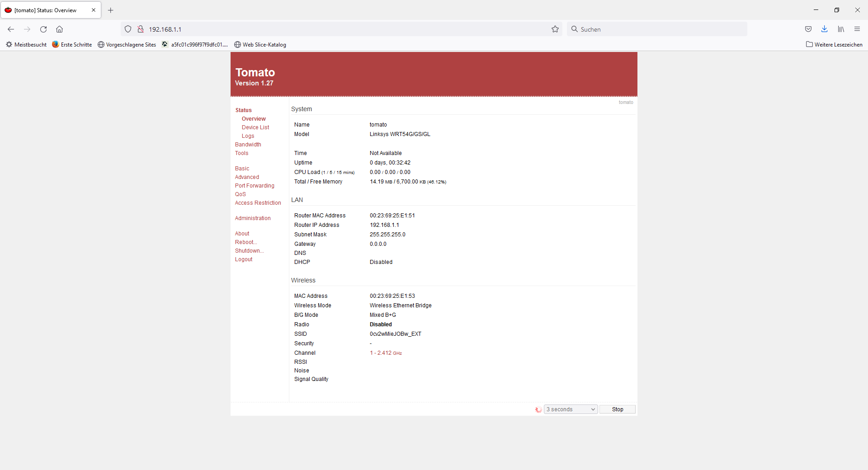The height and width of the screenshot is (470, 868).
Task: Open the Firefox hamburger menu
Action: 857,29
